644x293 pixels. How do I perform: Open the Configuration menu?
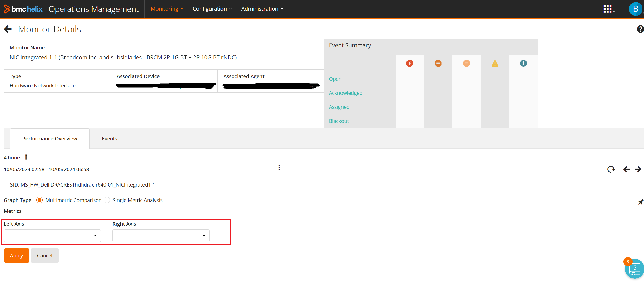(x=212, y=9)
